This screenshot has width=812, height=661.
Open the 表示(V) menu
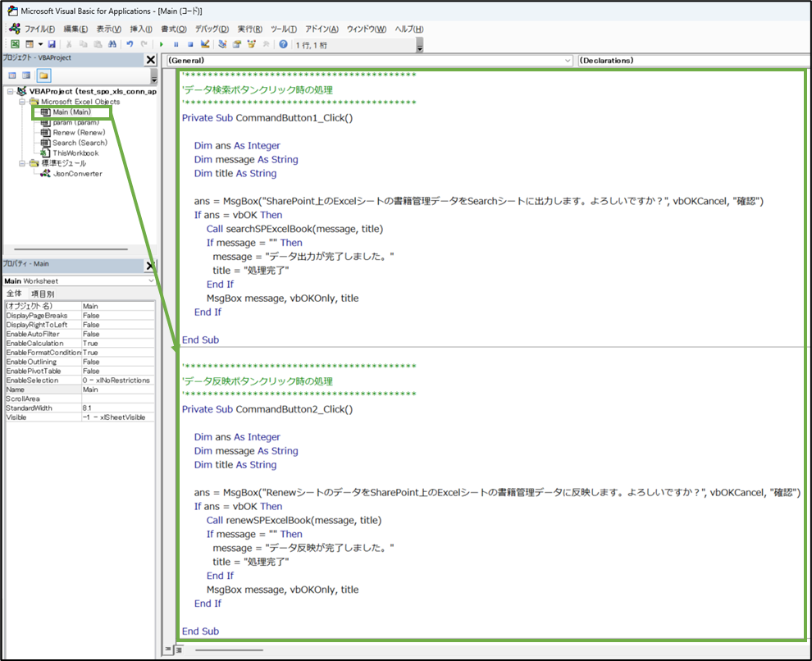click(109, 29)
